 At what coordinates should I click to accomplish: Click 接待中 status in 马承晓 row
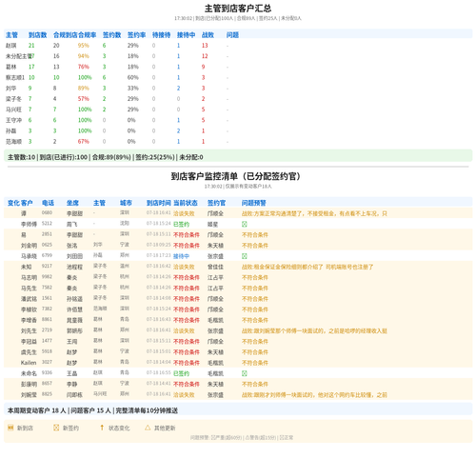(x=181, y=256)
